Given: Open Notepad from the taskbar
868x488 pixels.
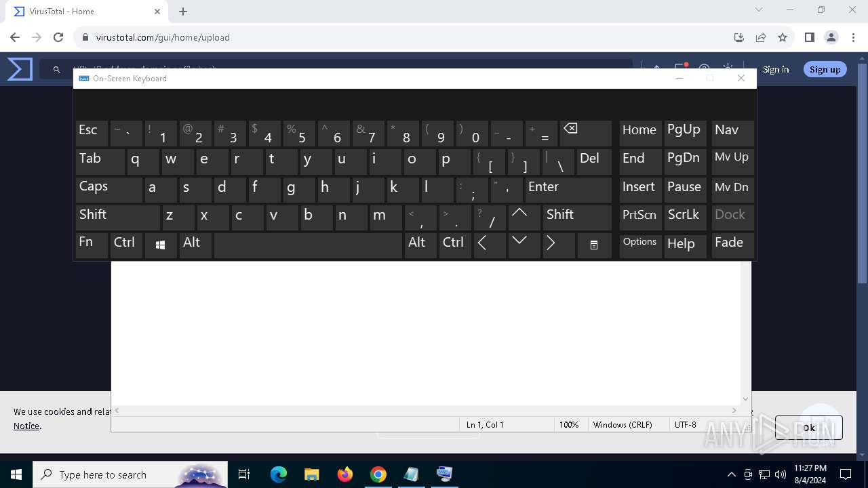Looking at the screenshot, I should 412,474.
